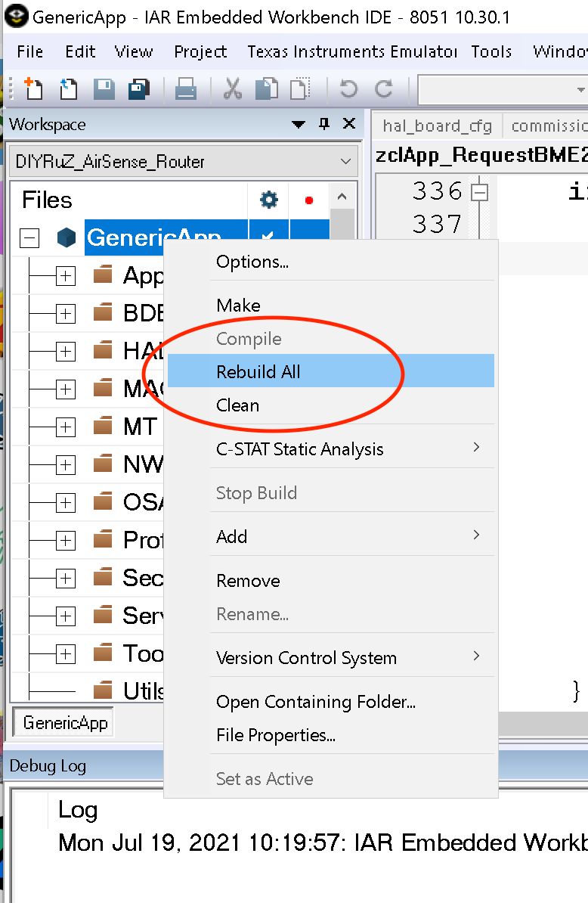Open the Window menu

(559, 52)
